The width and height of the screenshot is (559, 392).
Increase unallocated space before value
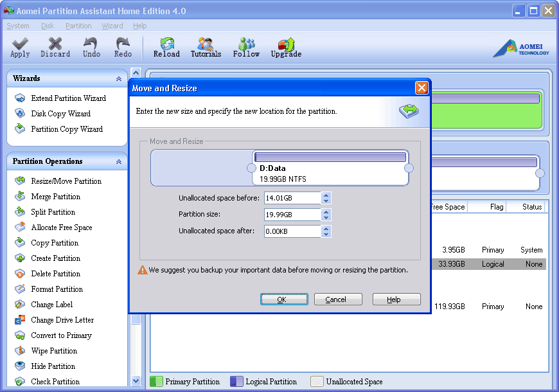click(x=326, y=195)
